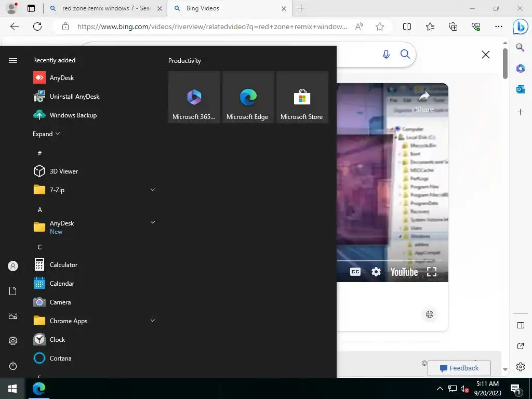
Task: Open Microsoft Store tile
Action: pyautogui.click(x=302, y=97)
